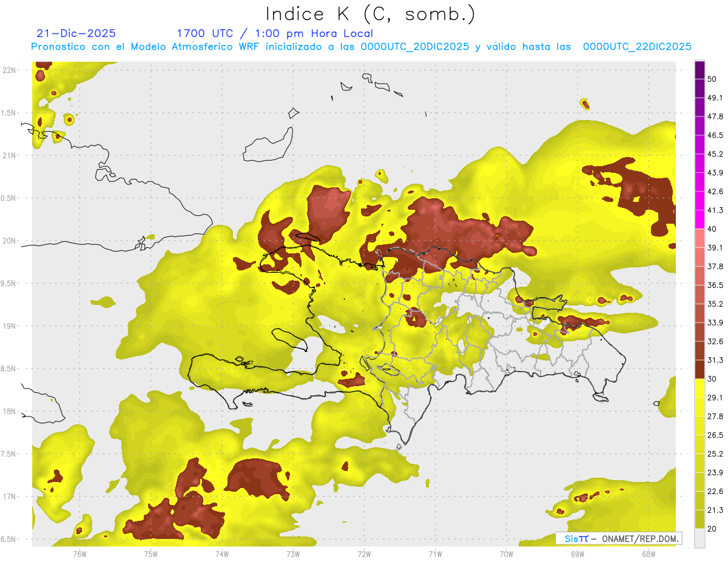Click the colorbar value 27.8

coord(715,416)
